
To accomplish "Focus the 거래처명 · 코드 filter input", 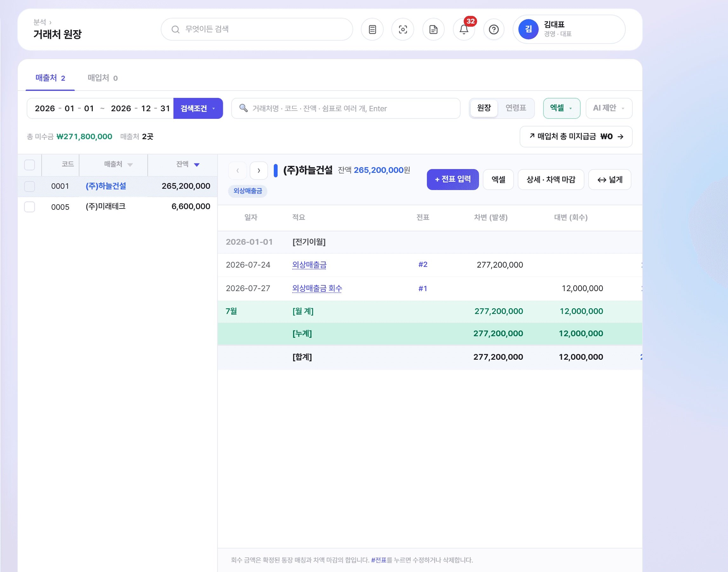I will click(346, 108).
